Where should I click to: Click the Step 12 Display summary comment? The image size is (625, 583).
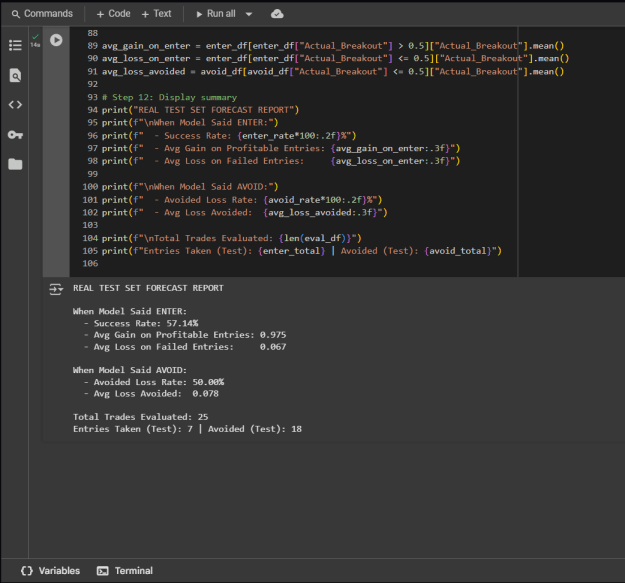tap(169, 97)
